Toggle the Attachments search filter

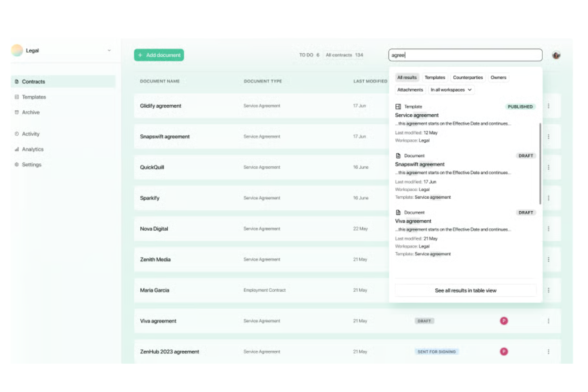point(410,90)
